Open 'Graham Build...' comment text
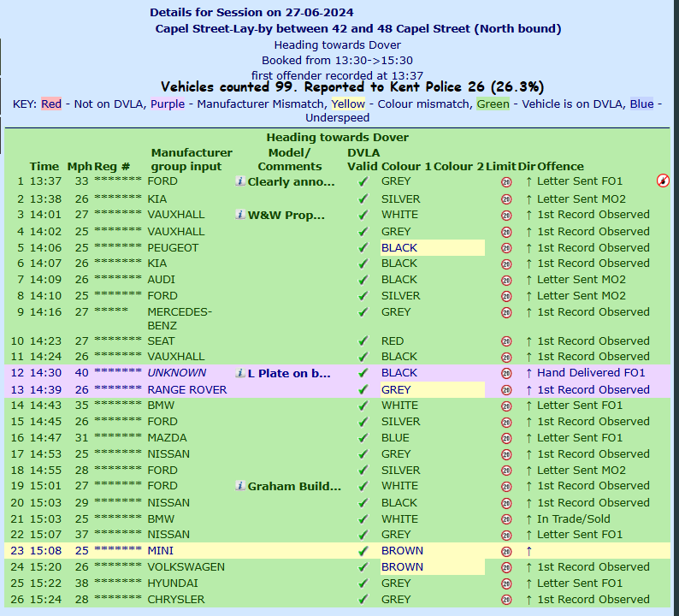679x616 pixels. (294, 487)
